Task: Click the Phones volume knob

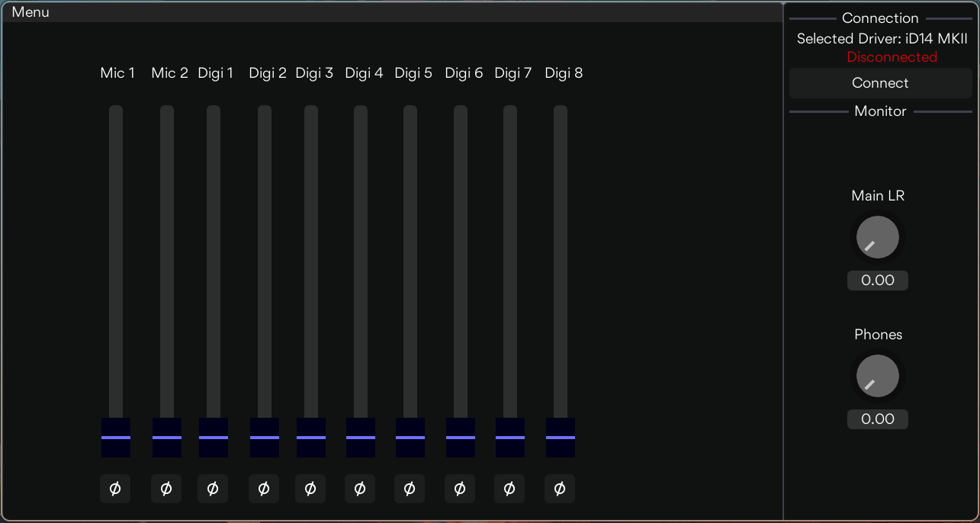Action: [878, 376]
